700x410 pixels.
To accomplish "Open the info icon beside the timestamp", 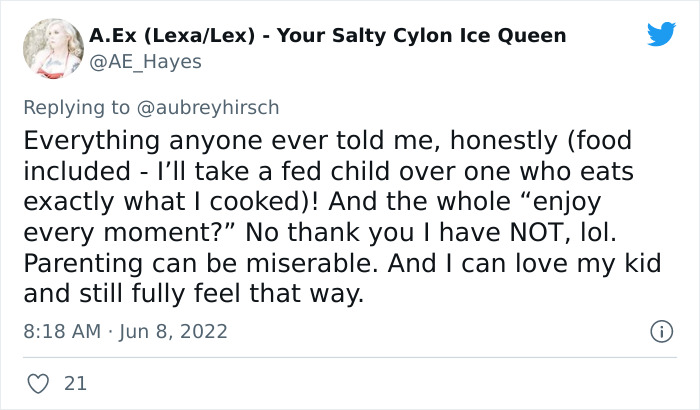I will [x=659, y=331].
